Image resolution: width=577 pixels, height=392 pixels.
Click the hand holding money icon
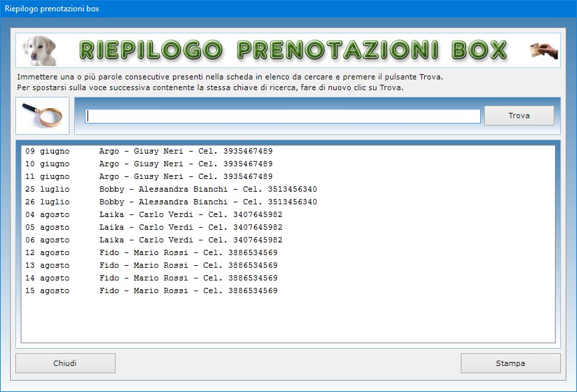pyautogui.click(x=544, y=51)
